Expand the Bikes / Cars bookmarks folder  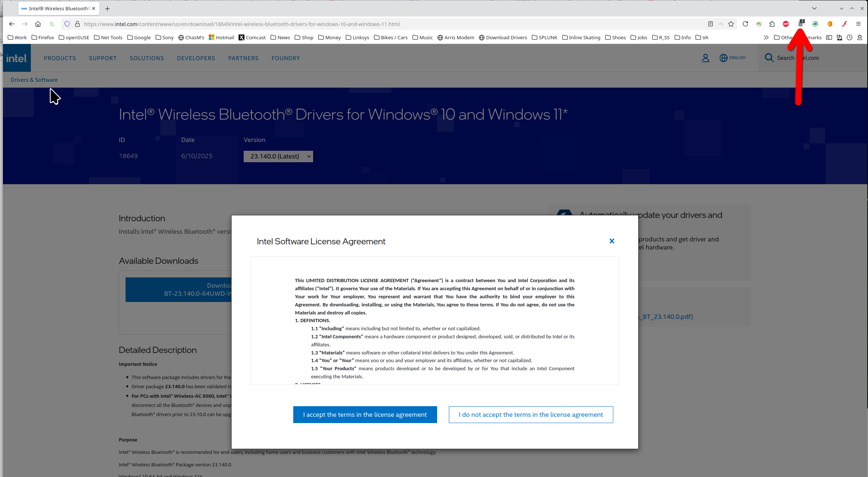pyautogui.click(x=391, y=37)
